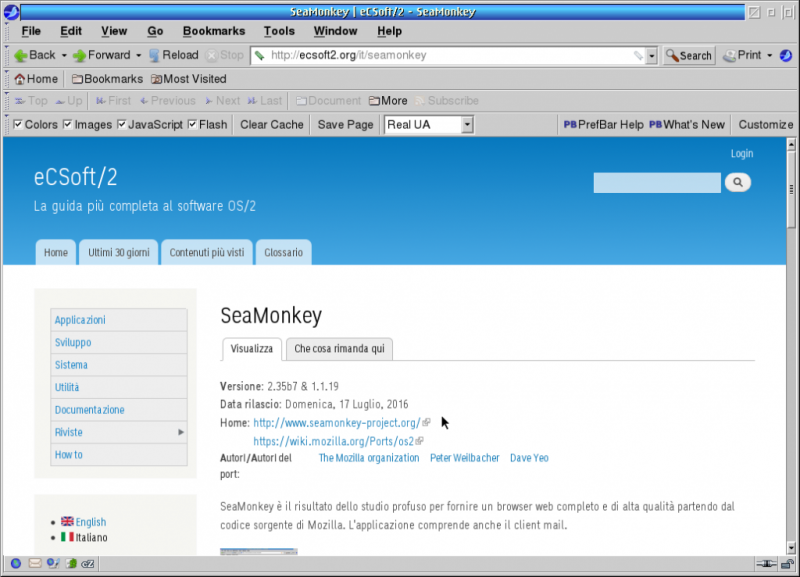This screenshot has width=800, height=577.
Task: Open the Print toolbar icon
Action: tap(742, 55)
